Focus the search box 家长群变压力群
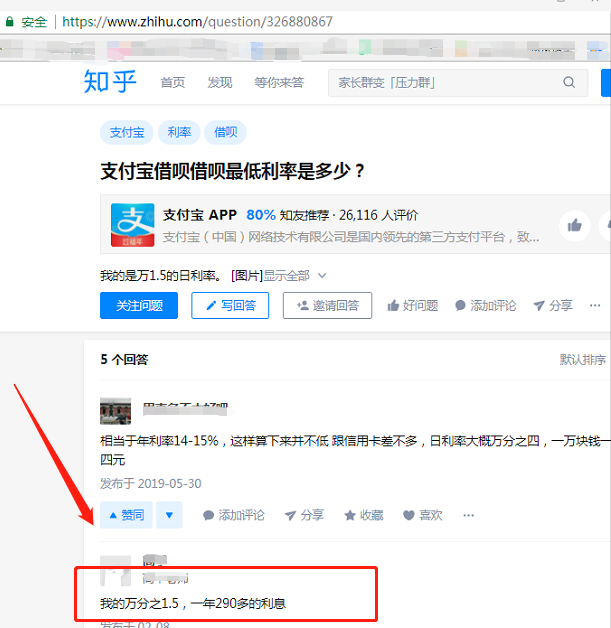The image size is (611, 628). tap(458, 83)
